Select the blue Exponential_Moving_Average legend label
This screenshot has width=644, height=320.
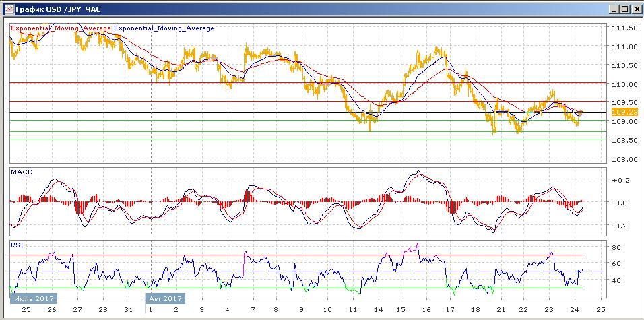coord(164,28)
